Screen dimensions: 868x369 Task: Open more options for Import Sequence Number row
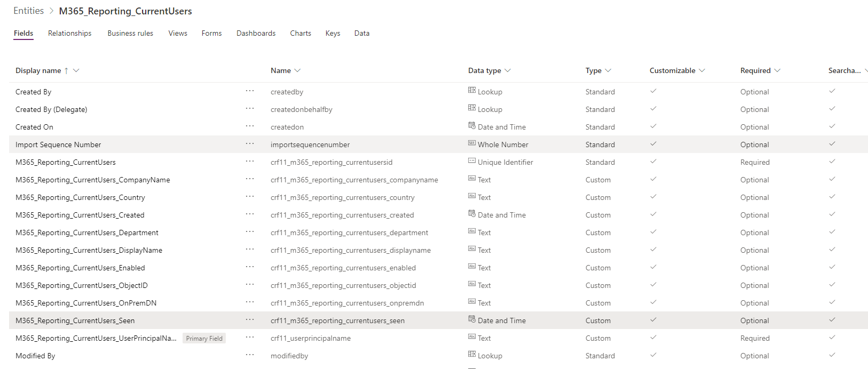tap(250, 144)
